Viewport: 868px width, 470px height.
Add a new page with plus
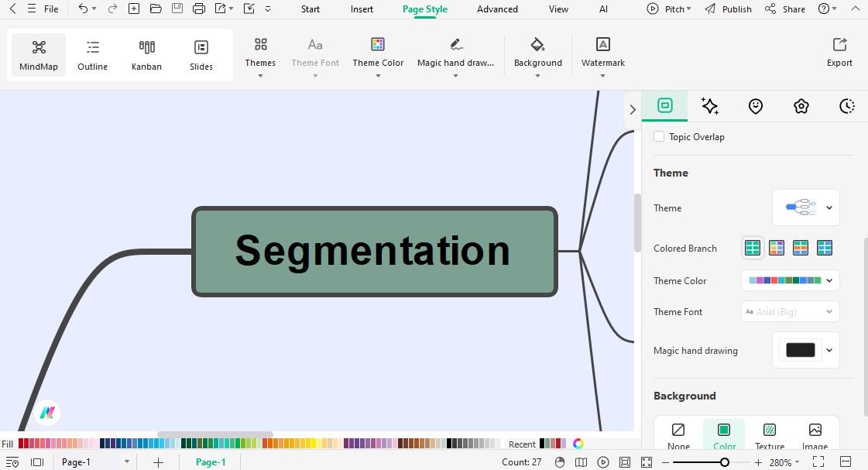click(158, 462)
